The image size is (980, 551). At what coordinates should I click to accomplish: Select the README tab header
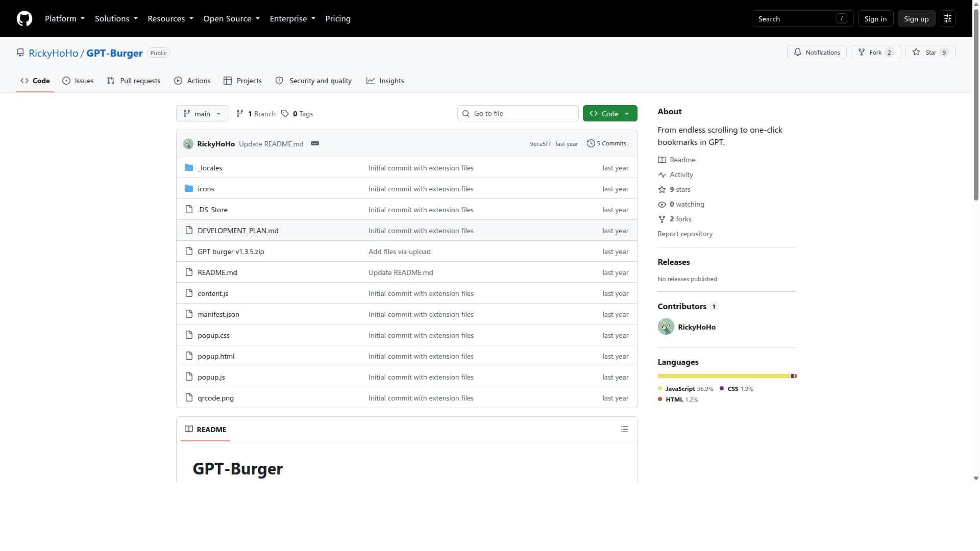pos(206,430)
